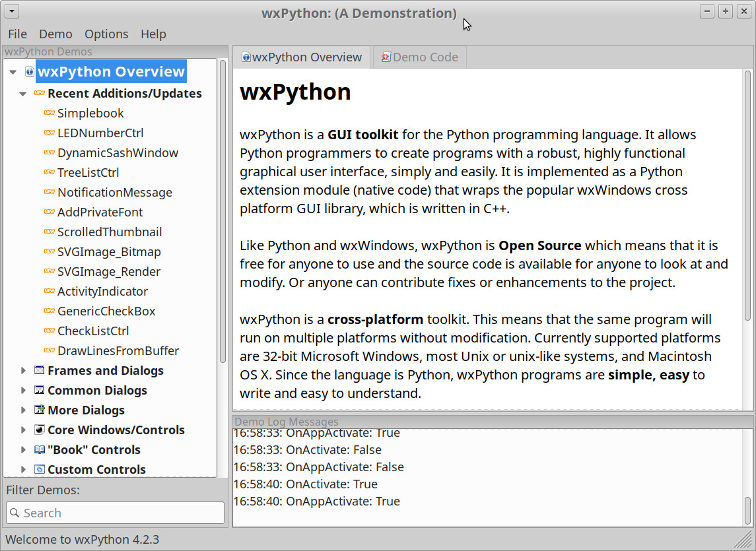Collapse the Recent Additions/Updates tree node
Screen dimensions: 756x551
click(x=23, y=94)
